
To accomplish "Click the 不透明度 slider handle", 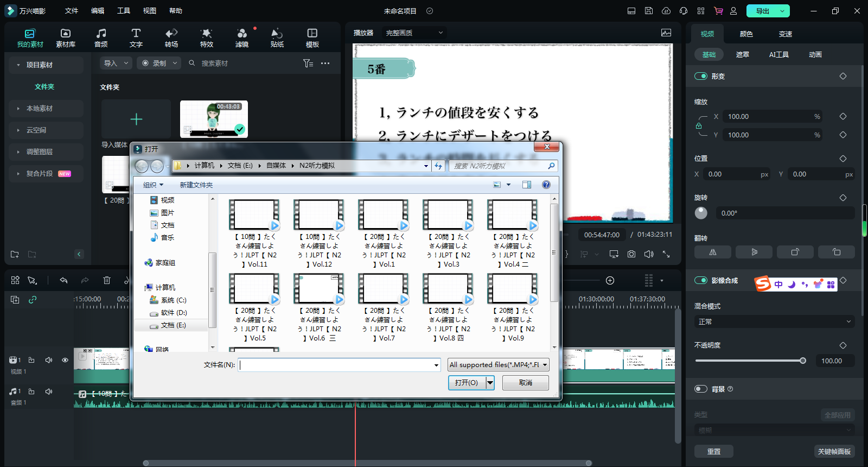I will (803, 361).
